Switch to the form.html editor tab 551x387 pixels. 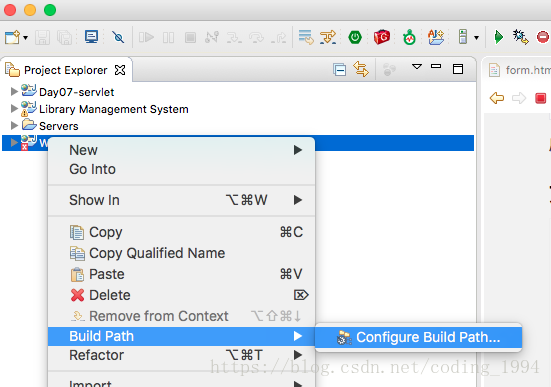pyautogui.click(x=519, y=70)
